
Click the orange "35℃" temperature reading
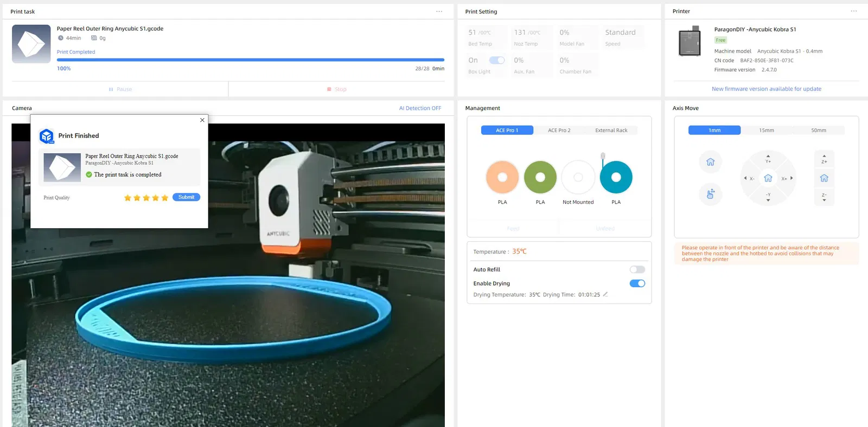(x=519, y=251)
